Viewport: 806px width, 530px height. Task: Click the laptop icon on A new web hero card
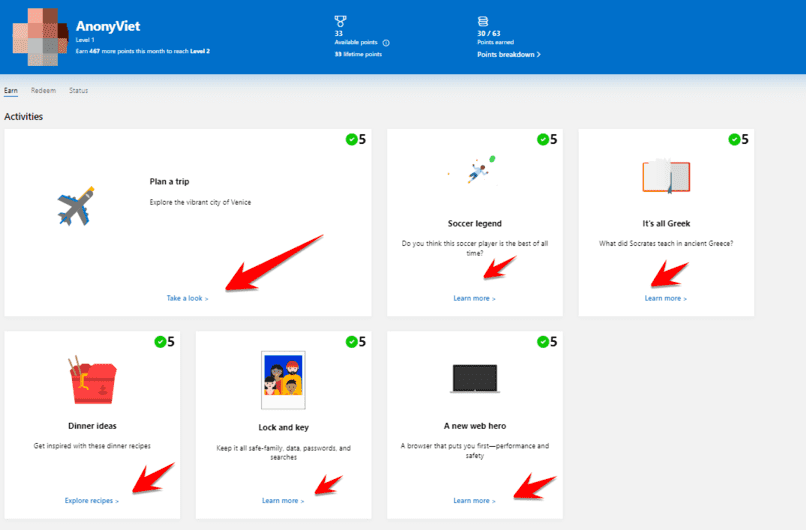(475, 379)
